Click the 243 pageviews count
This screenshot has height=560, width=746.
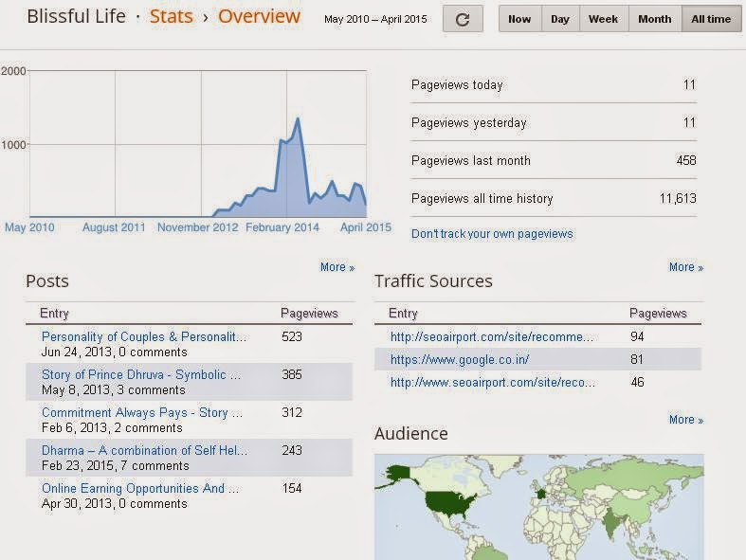click(x=292, y=451)
